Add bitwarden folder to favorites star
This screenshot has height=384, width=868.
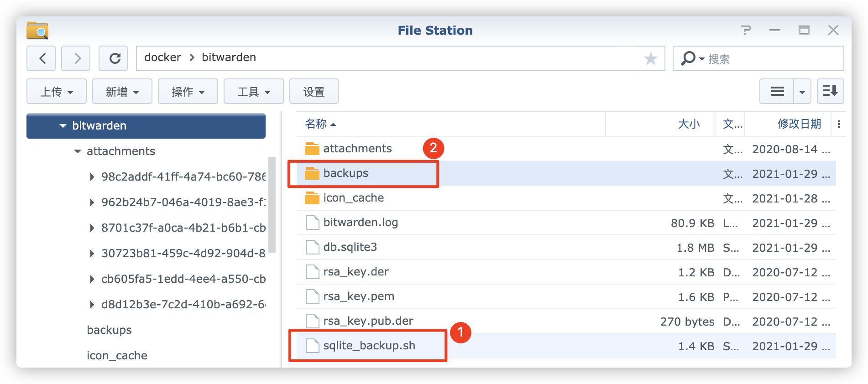(650, 58)
